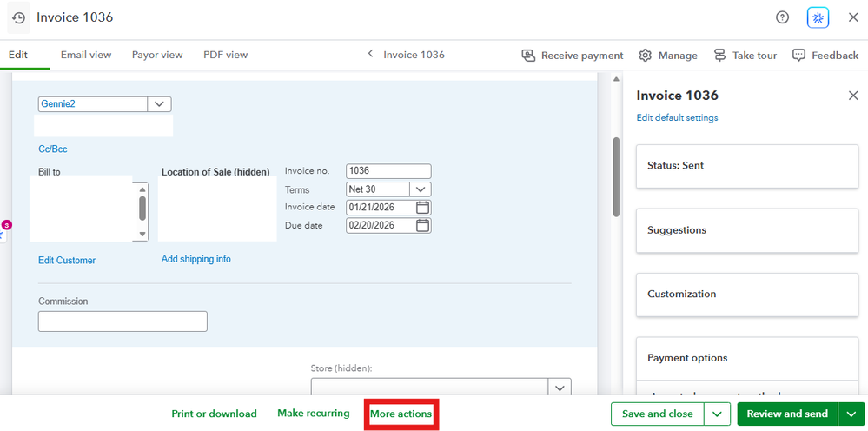Open Review and send dropdown arrow

pos(852,414)
